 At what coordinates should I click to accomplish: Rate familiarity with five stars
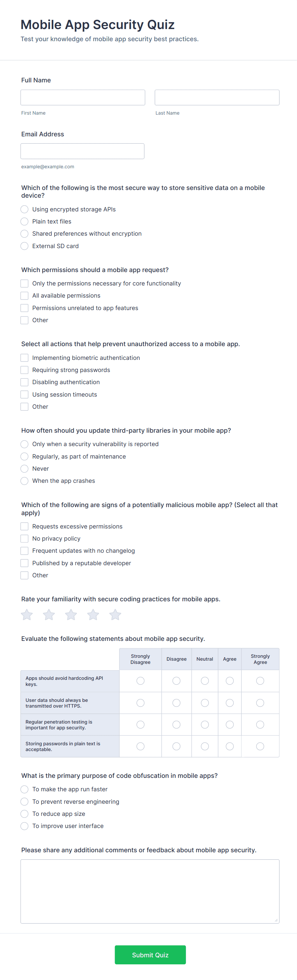point(115,614)
